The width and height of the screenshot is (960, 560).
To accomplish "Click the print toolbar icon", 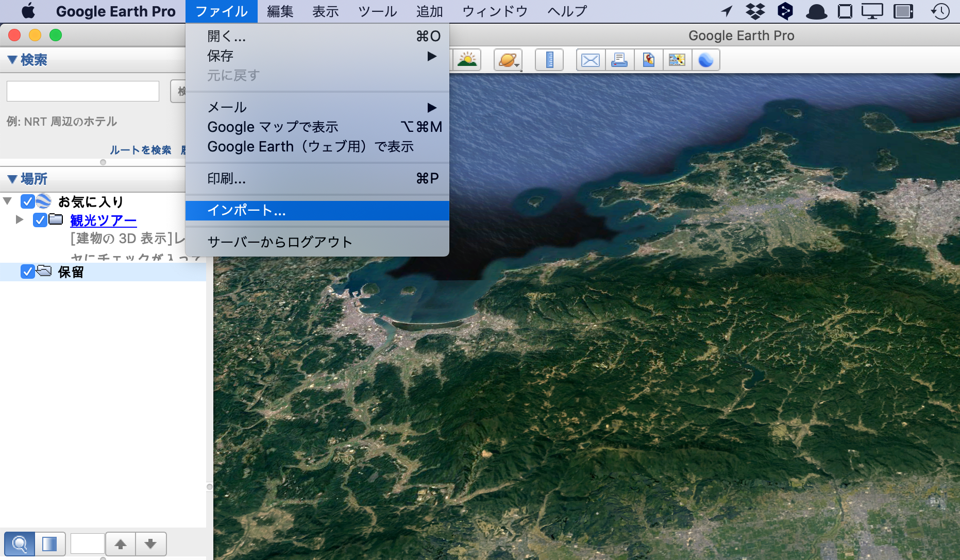I will pyautogui.click(x=619, y=60).
